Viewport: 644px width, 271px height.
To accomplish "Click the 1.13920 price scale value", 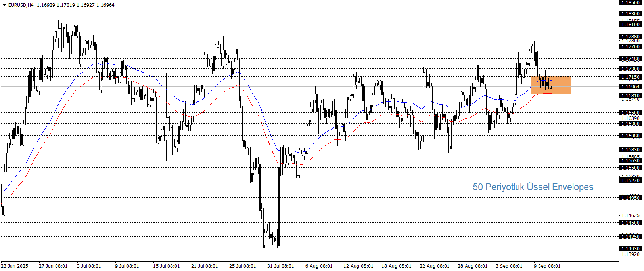I will pyautogui.click(x=630, y=254).
